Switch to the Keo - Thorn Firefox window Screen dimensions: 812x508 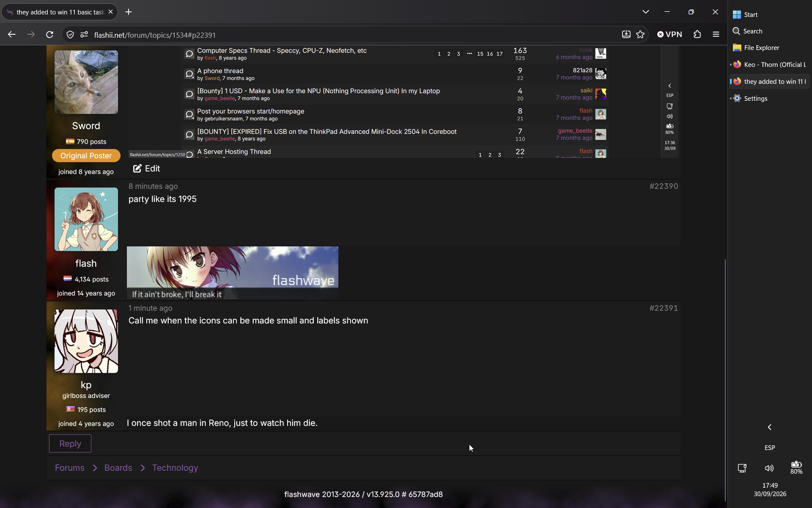[769, 65]
